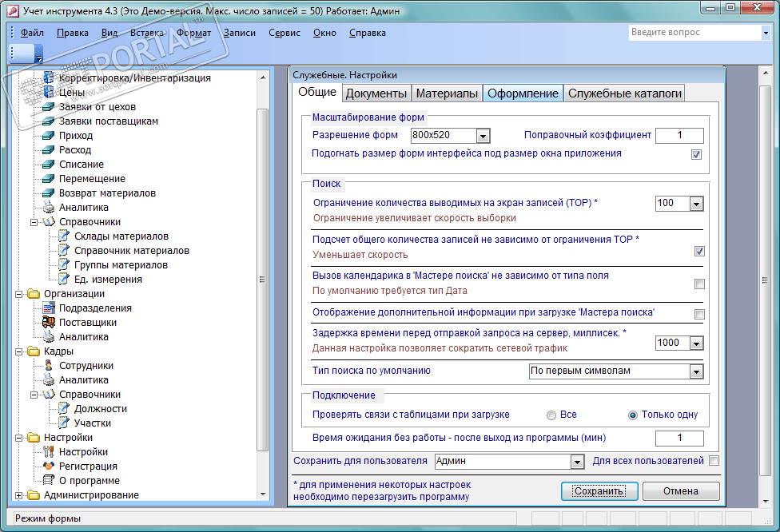Click the Должности icon
The height and width of the screenshot is (532, 780).
(x=64, y=408)
